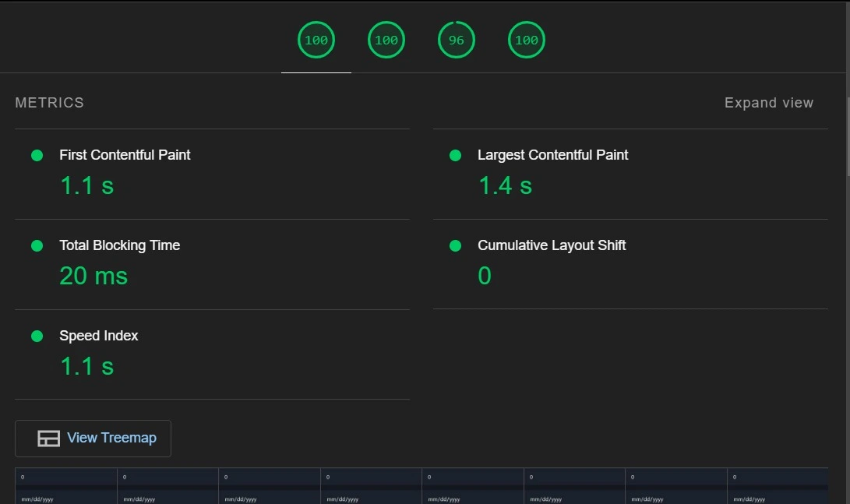The width and height of the screenshot is (850, 504).
Task: Open the 100 gauge right of 96
Action: point(527,40)
